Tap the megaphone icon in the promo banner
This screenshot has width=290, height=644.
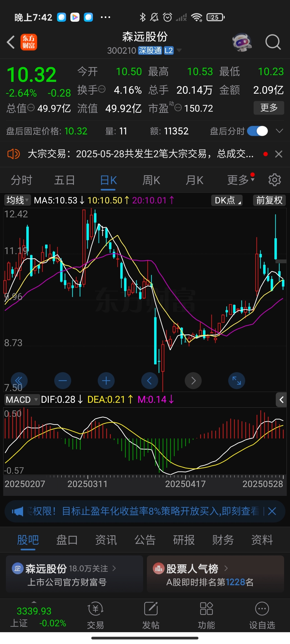(x=18, y=511)
